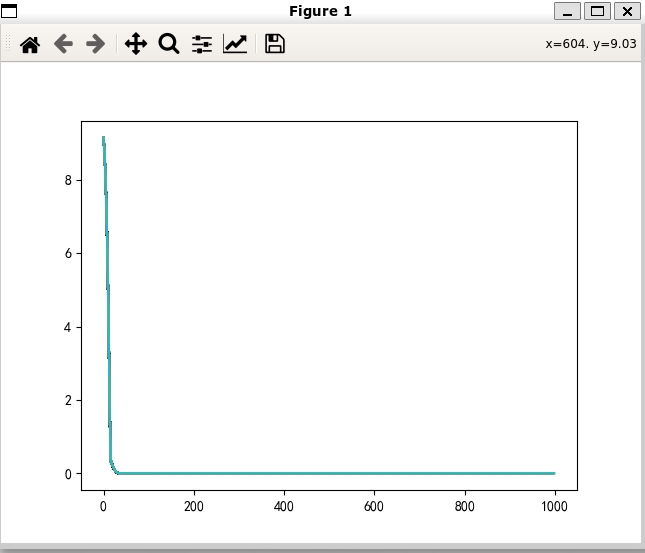
Task: Click the x-axis tick label 800
Action: 465,506
